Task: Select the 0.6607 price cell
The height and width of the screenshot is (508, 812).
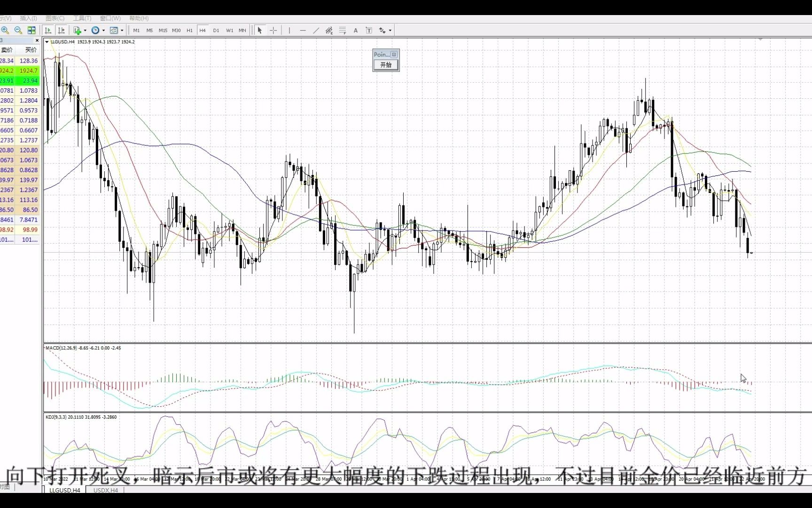Action: tap(28, 130)
